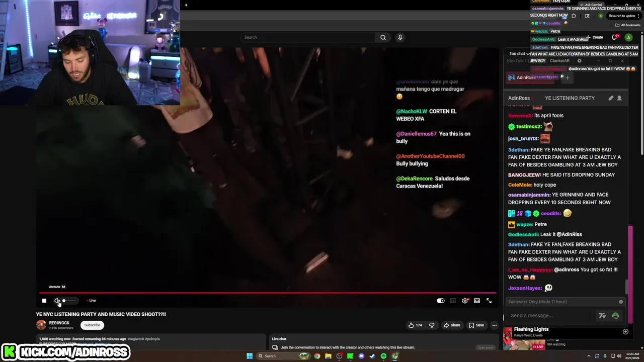This screenshot has height=362, width=644.
Task: Open Chrome from the taskbar
Action: click(x=317, y=356)
